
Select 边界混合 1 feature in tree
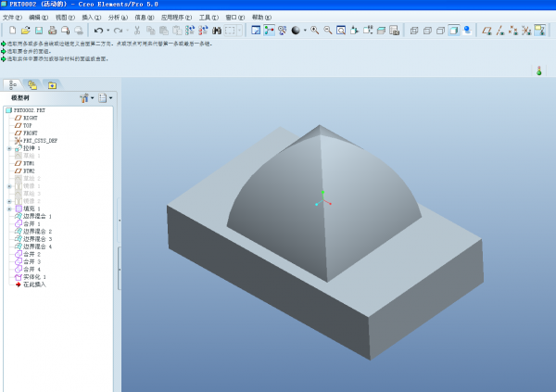pos(33,217)
